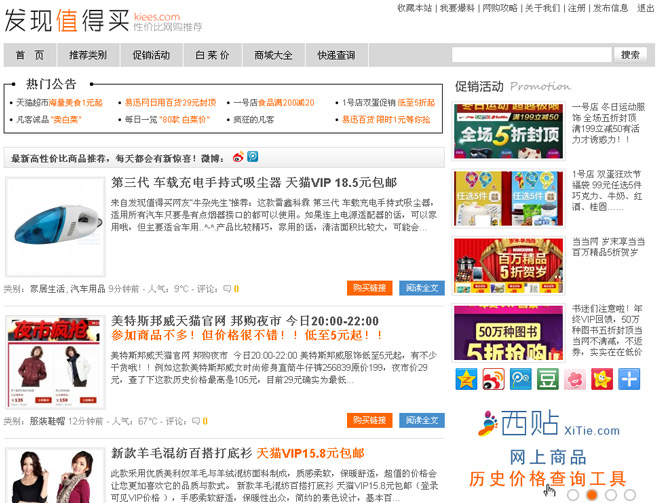Click 购买链接 for the vacuum cleaner post
Screen dimensions: 660x503
point(369,288)
